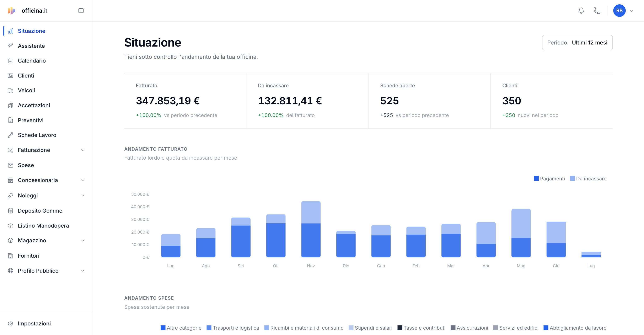The width and height of the screenshot is (644, 335).
Task: Click the Schede Lavoro wrench icon
Action: [11, 135]
